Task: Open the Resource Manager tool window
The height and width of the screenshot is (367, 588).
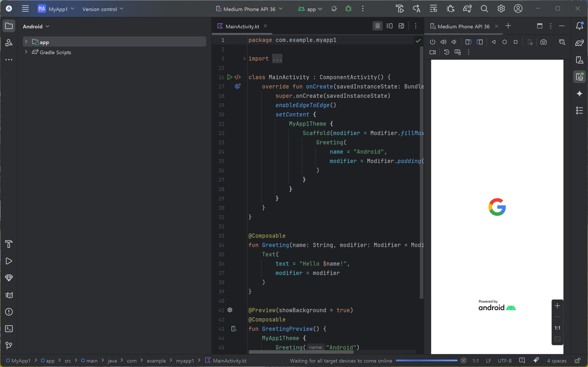Action: coord(9,43)
